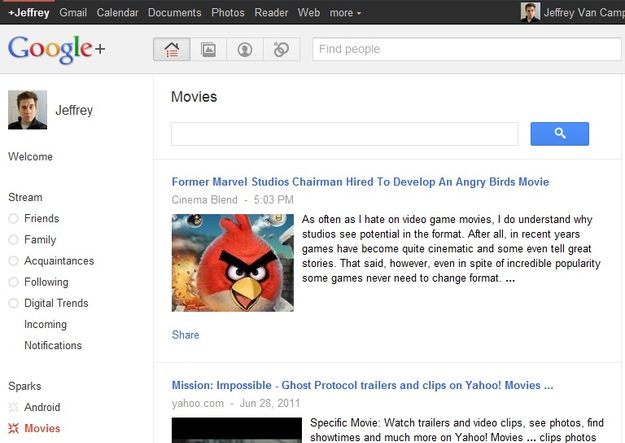Click the yahoo.com source label
Viewport: 625px width, 443px height.
pyautogui.click(x=198, y=403)
